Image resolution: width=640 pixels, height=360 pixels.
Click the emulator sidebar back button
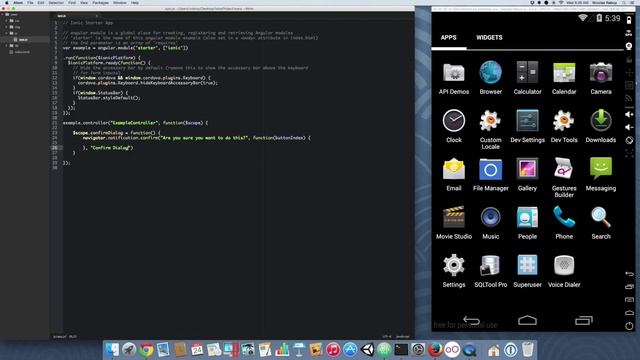(629, 274)
